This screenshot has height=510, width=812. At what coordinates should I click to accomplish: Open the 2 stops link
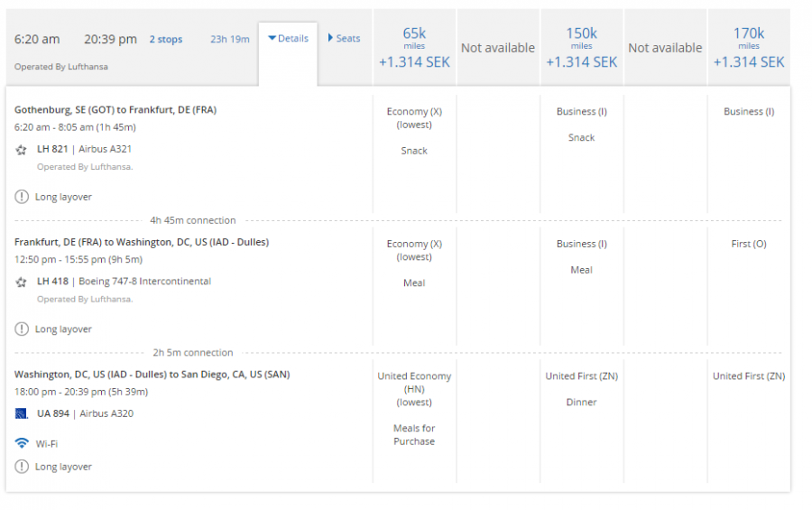coord(165,40)
